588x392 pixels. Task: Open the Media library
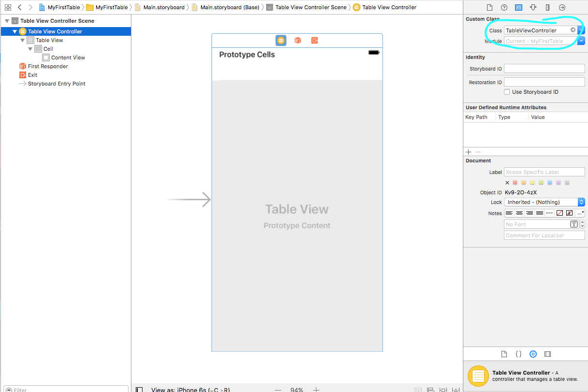tap(547, 354)
